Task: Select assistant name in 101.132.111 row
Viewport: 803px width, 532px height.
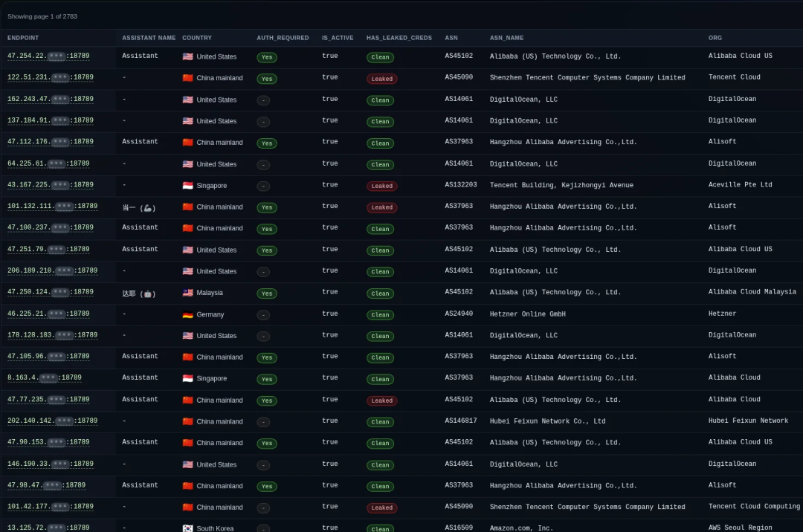Action: (x=139, y=208)
